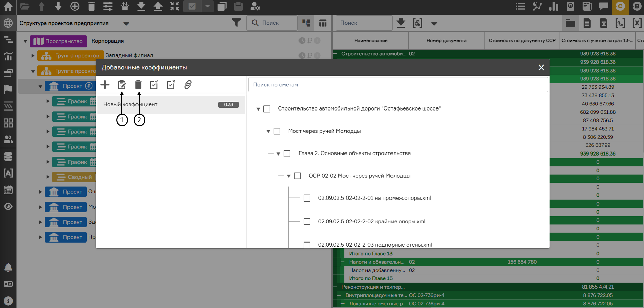Close the Добавочные коэффициенты dialog
The height and width of the screenshot is (308, 644).
click(x=541, y=68)
